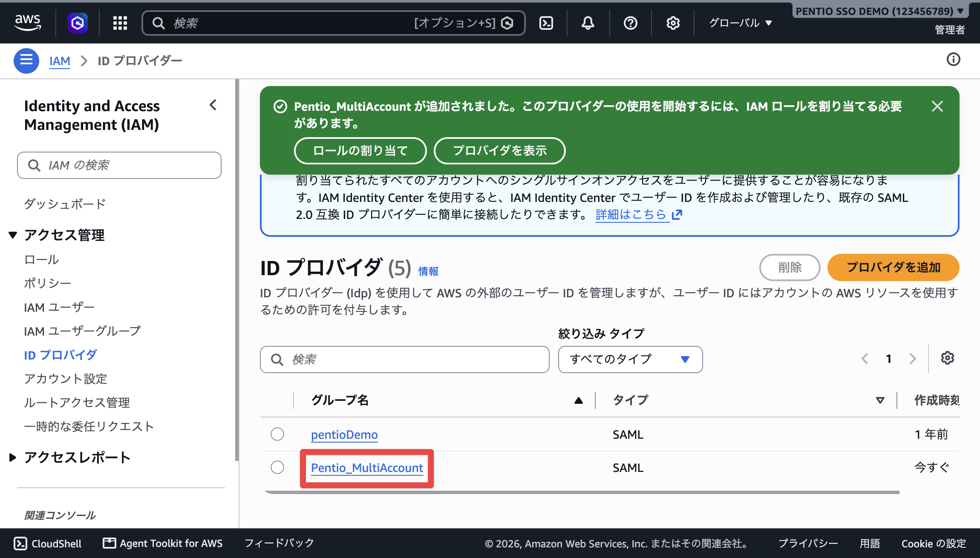The width and height of the screenshot is (980, 558).
Task: Sort the タイプ column arrow
Action: coord(880,400)
